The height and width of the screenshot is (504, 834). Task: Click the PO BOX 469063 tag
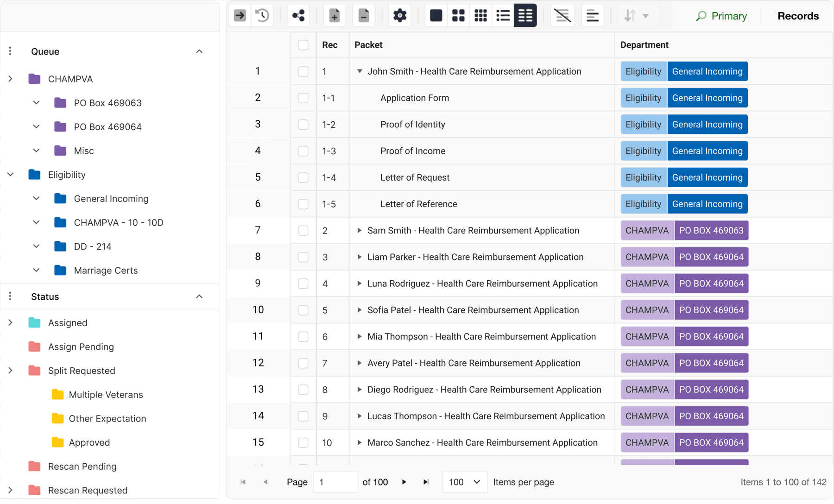711,231
